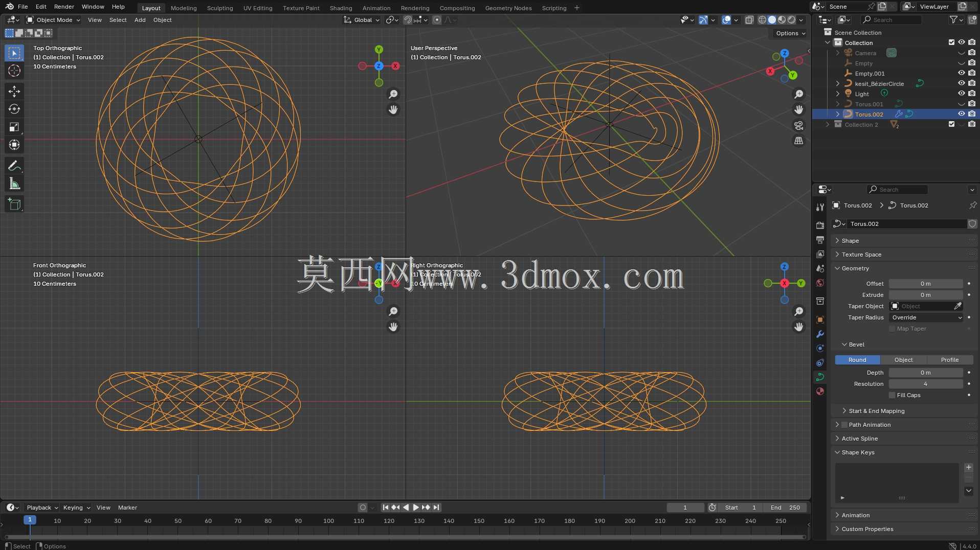980x550 pixels.
Task: Select the Add Cube tool
Action: coord(14,204)
